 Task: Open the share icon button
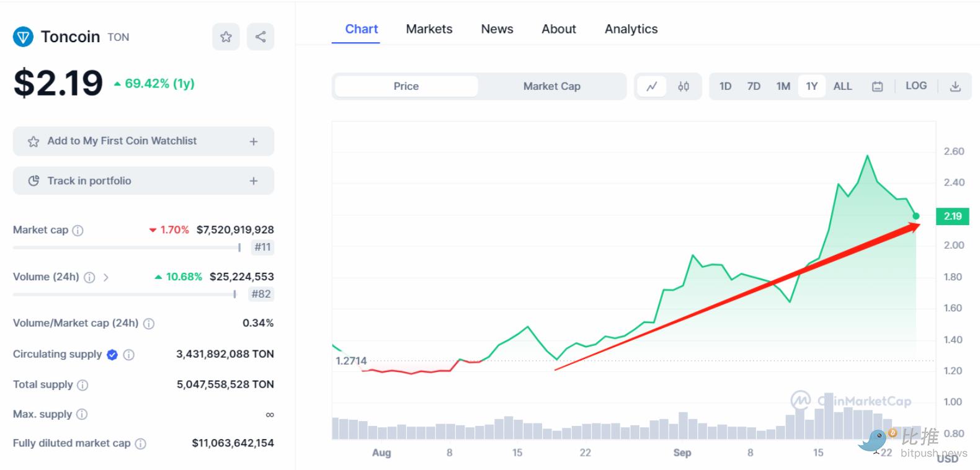(x=261, y=37)
